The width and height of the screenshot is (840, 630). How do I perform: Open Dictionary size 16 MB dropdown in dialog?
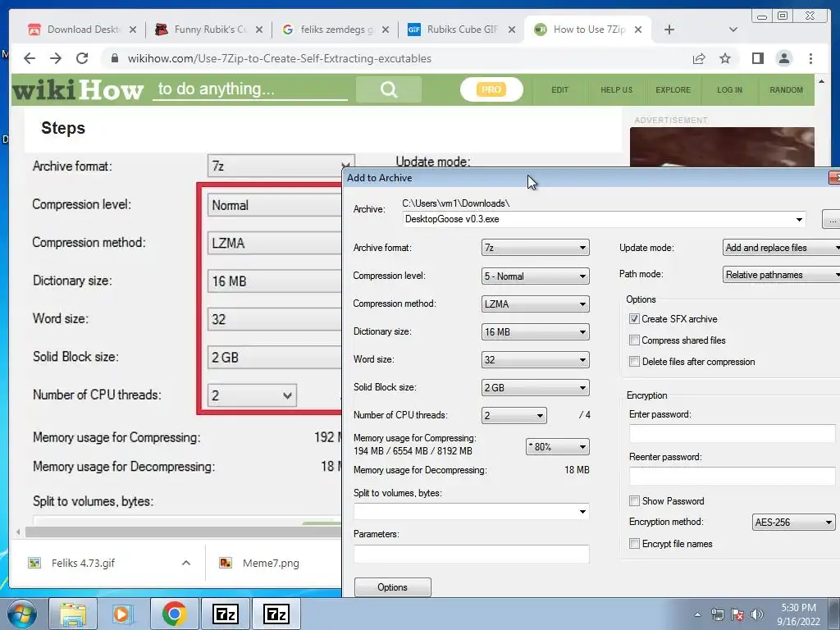(535, 331)
